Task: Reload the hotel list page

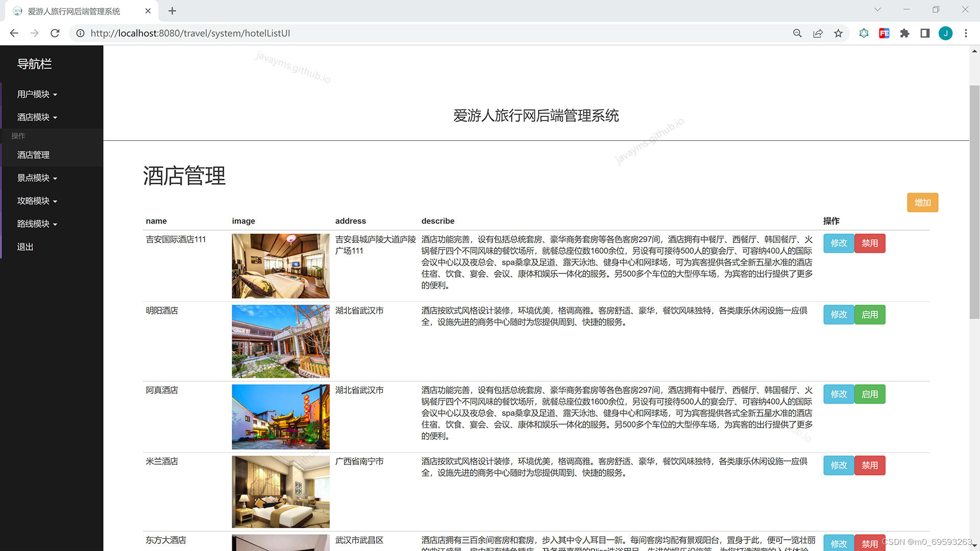Action: click(55, 33)
